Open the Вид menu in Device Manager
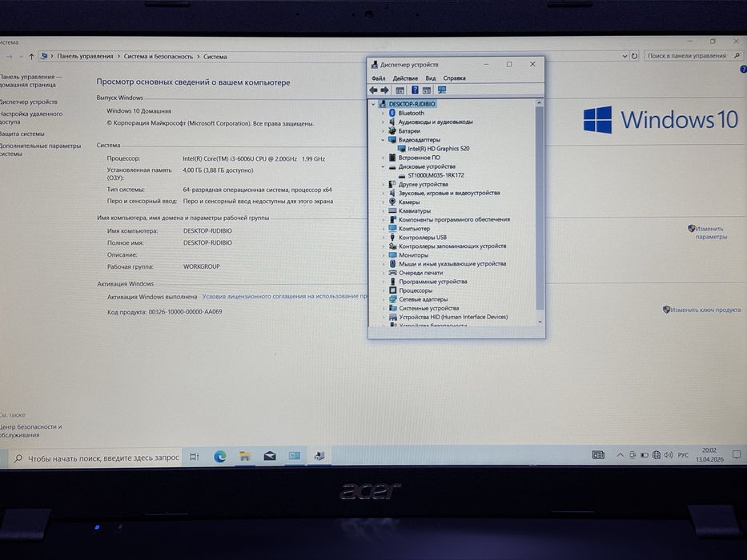 pyautogui.click(x=431, y=78)
